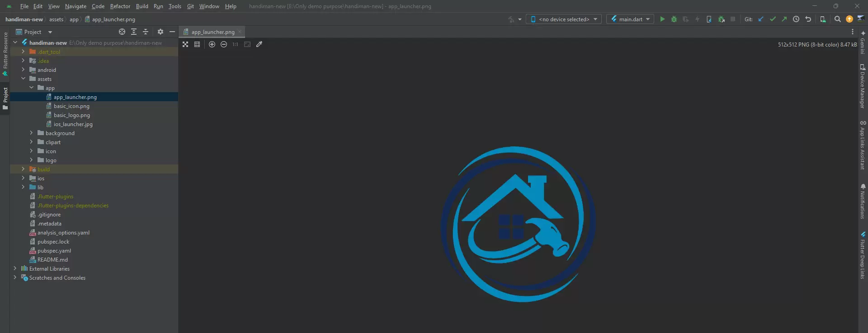
Task: Expand the android folder in the tree
Action: point(23,70)
